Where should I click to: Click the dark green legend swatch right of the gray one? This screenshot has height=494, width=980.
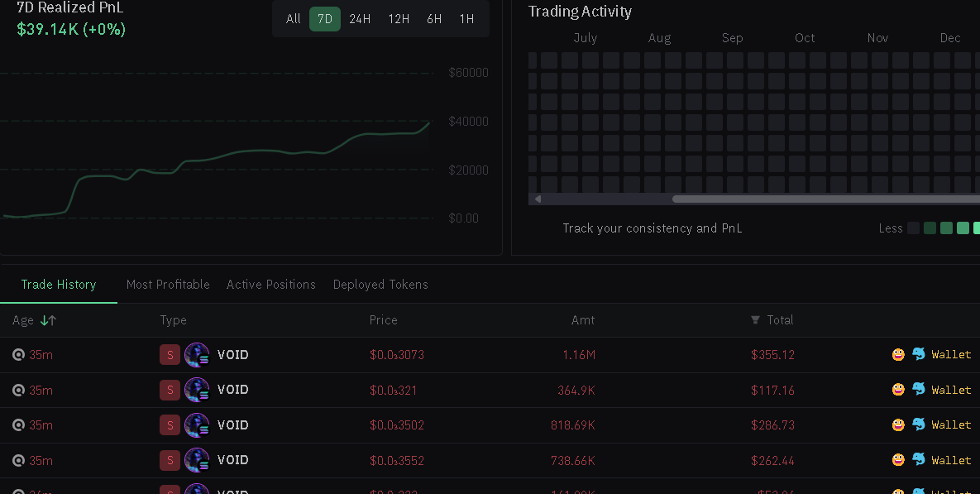click(x=930, y=228)
